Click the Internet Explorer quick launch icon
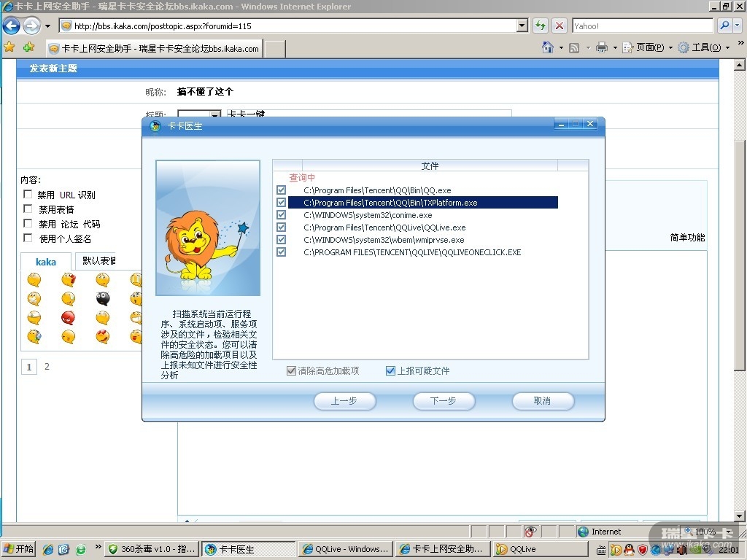The width and height of the screenshot is (747, 560). coord(48,549)
